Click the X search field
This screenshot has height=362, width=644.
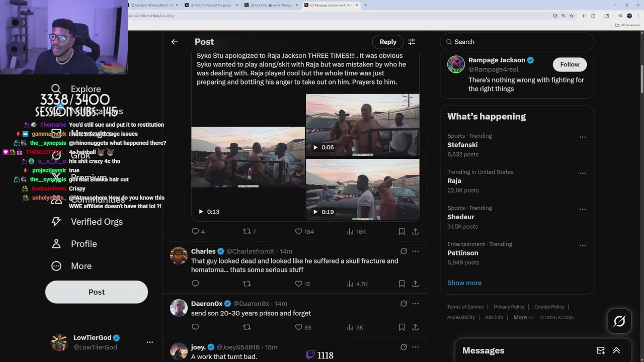click(517, 42)
